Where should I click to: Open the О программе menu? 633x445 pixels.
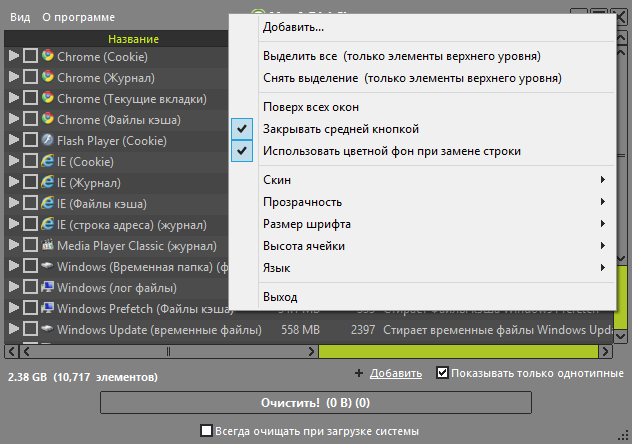[78, 17]
